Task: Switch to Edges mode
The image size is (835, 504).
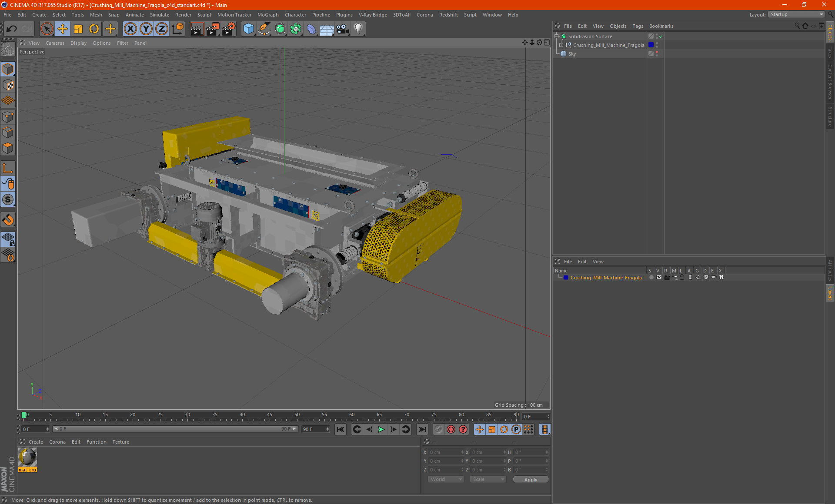Action: coord(8,133)
